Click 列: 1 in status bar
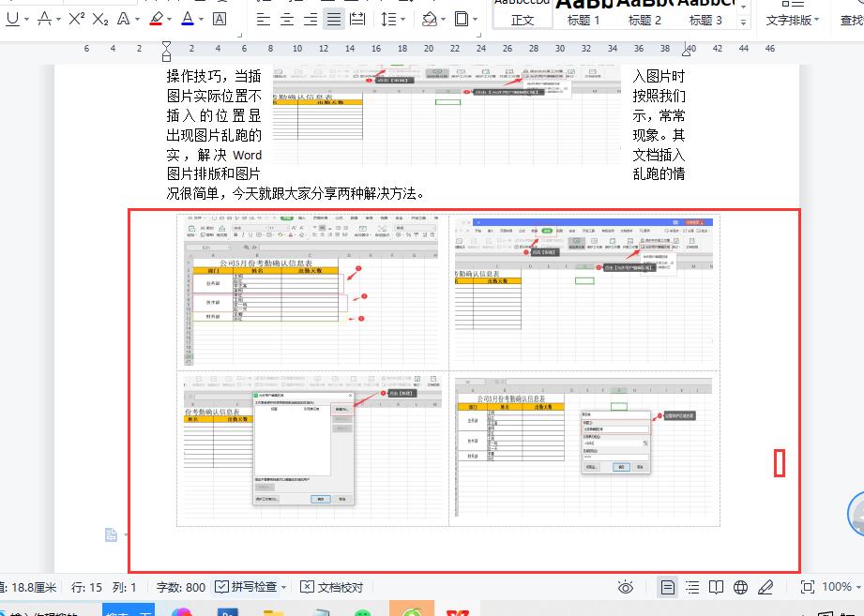The width and height of the screenshot is (864, 616). coord(124,587)
